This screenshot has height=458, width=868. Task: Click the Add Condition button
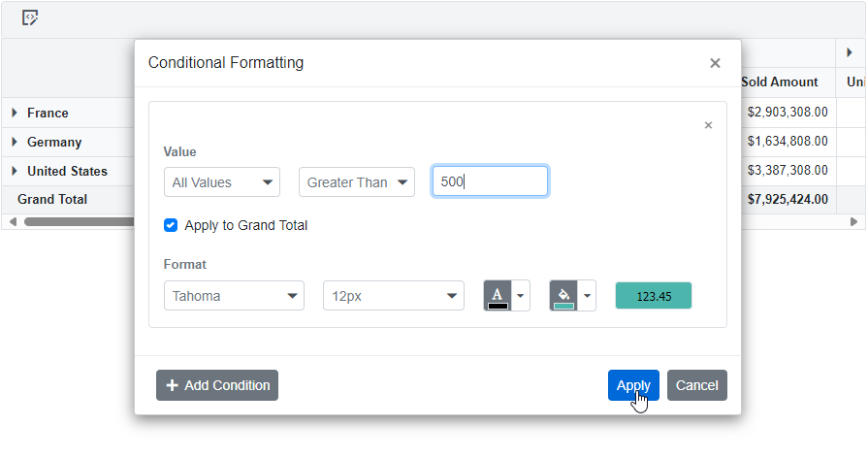pos(217,385)
